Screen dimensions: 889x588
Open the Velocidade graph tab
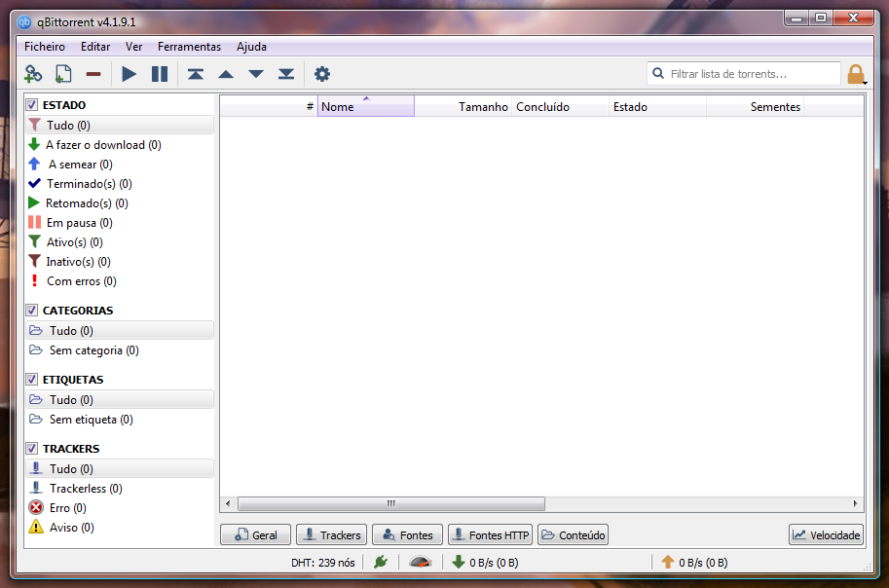click(x=827, y=534)
